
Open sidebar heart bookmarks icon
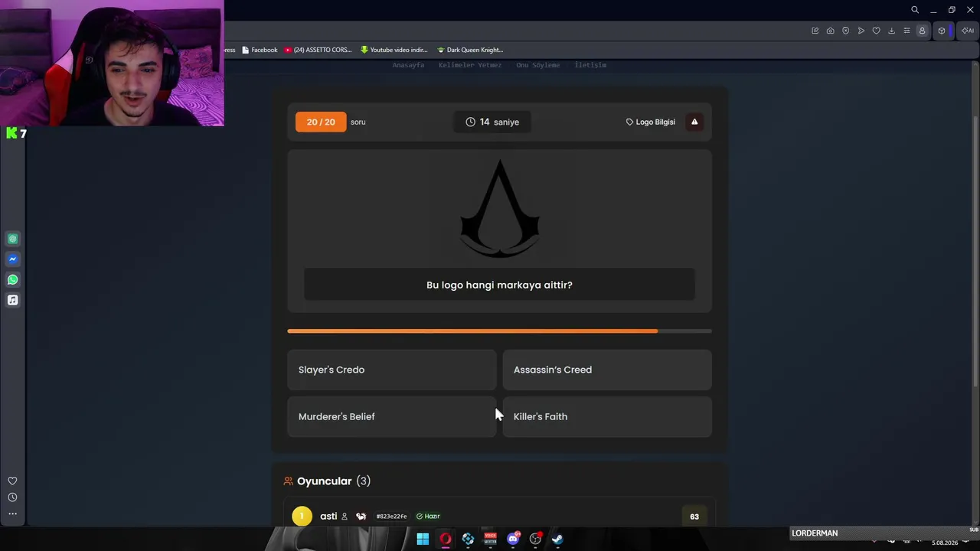coord(12,481)
